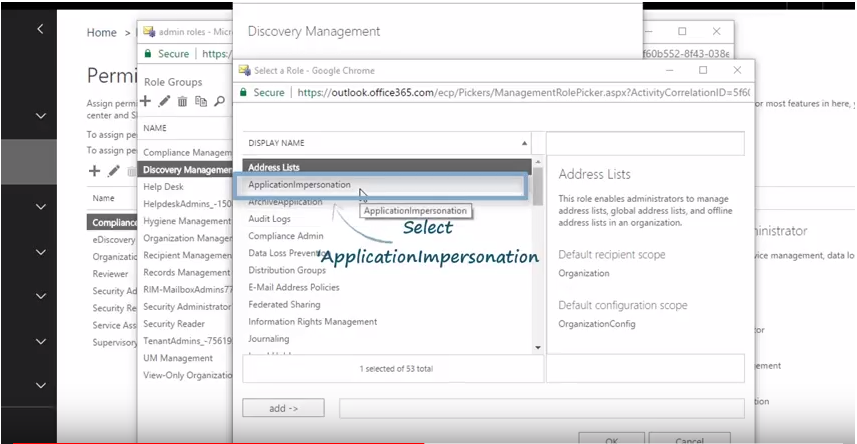Open the Home breadcrumb link
This screenshot has height=444, width=857.
coord(102,33)
